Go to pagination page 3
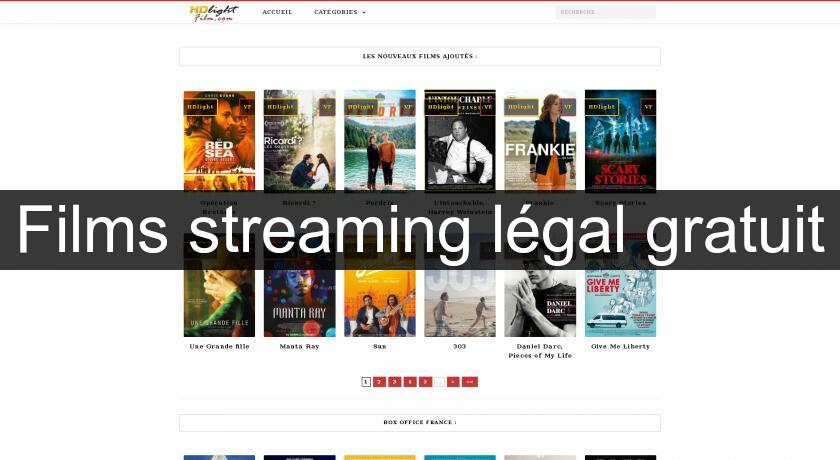This screenshot has width=840, height=460. tap(395, 382)
